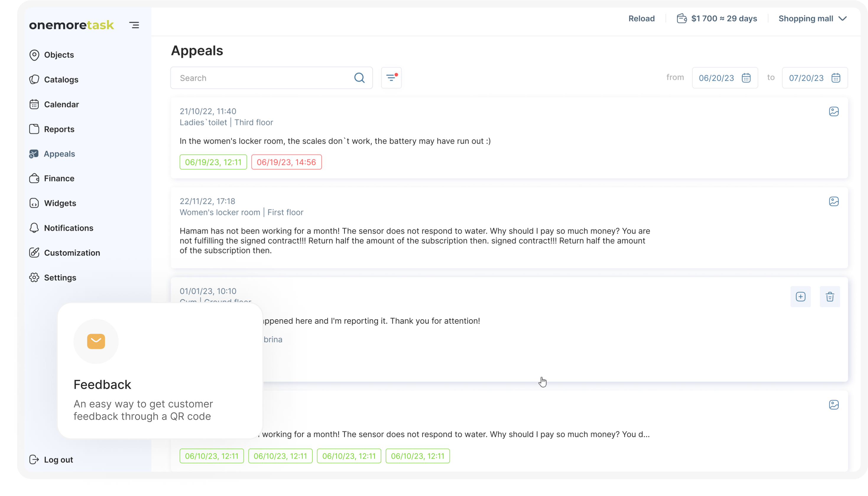Click into the Search field
This screenshot has width=868, height=496.
(x=262, y=78)
